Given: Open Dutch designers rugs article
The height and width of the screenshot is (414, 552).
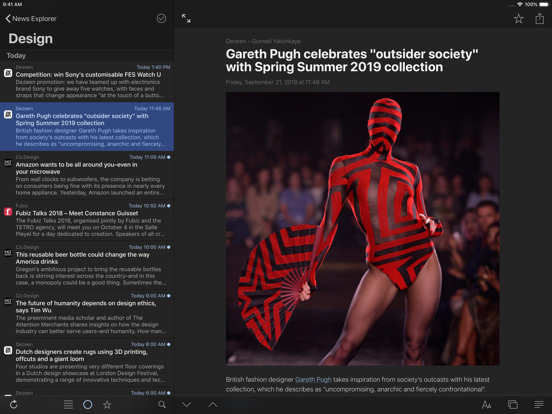Looking at the screenshot, I should pyautogui.click(x=87, y=362).
